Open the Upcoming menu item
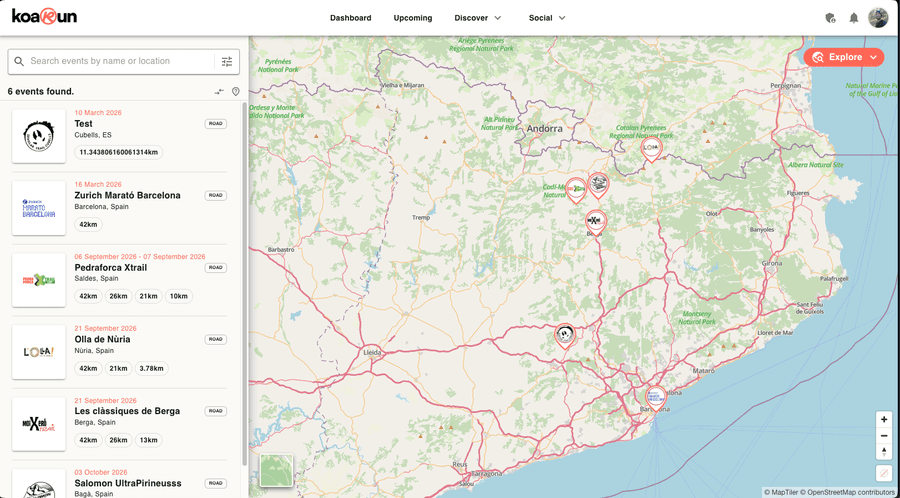Screen dimensions: 900x498 (412, 18)
